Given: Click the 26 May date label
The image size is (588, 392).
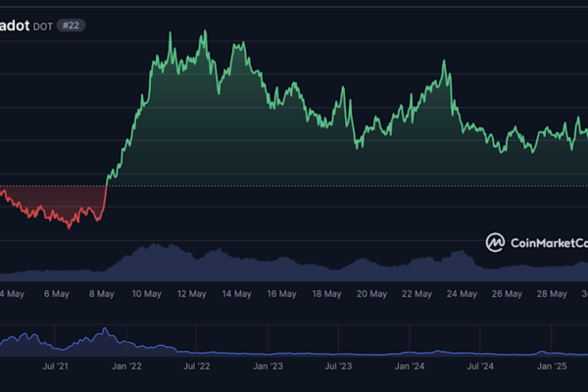Looking at the screenshot, I should point(507,294).
